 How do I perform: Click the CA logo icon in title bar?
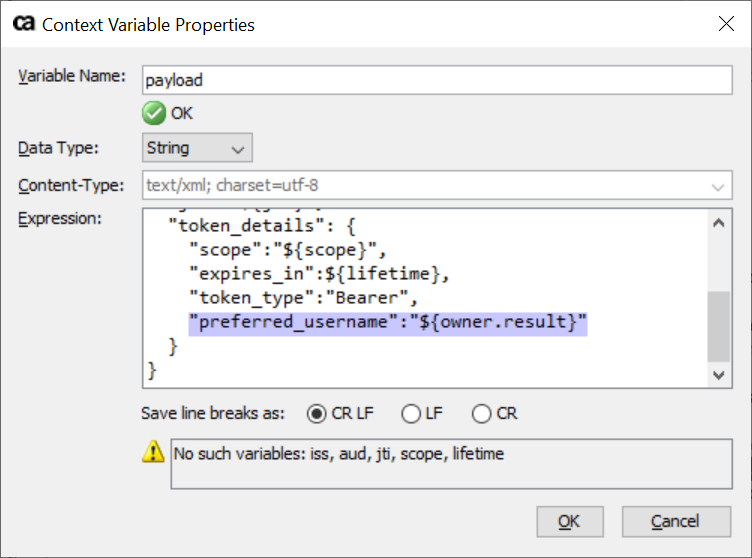(23, 24)
